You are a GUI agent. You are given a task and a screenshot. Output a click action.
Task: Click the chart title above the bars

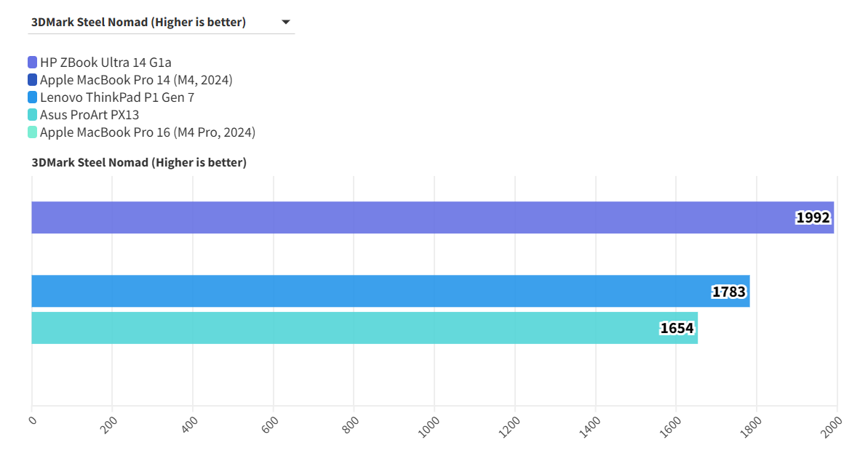pyautogui.click(x=139, y=162)
